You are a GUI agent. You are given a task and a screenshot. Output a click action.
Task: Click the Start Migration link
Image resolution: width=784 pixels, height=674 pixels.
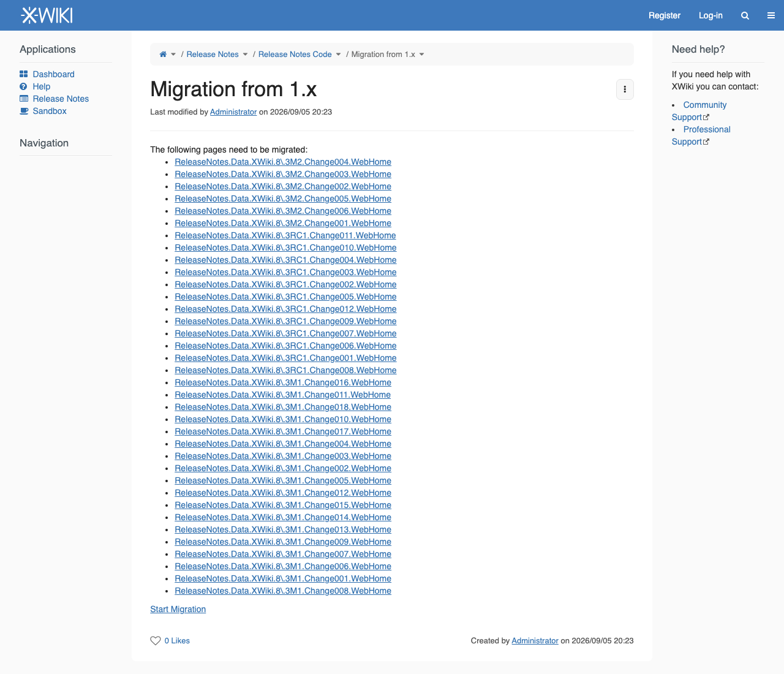[178, 609]
